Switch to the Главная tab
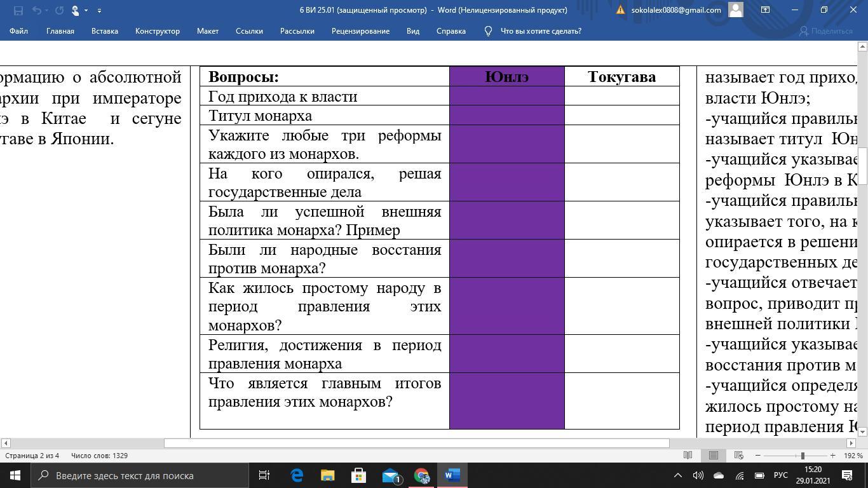The width and height of the screenshot is (868, 488). pos(60,31)
